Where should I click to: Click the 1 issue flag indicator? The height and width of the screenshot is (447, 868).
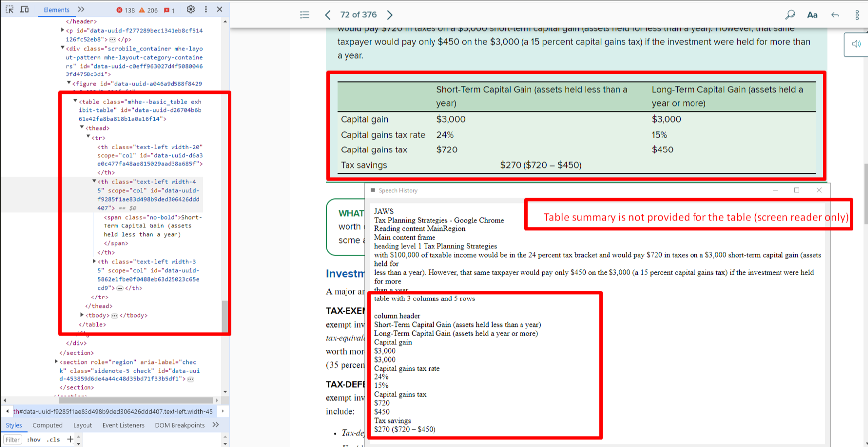point(169,10)
